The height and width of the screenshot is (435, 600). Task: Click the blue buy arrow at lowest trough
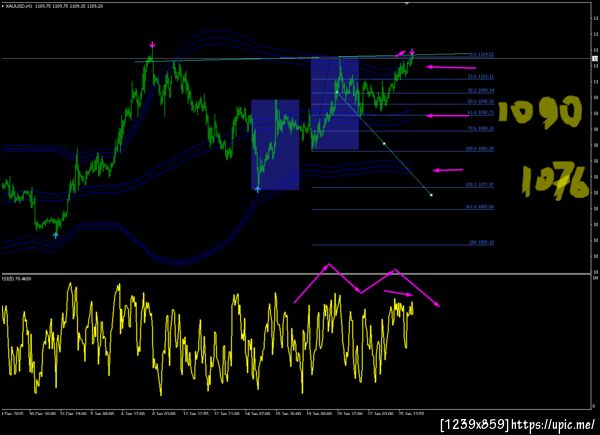(x=56, y=235)
